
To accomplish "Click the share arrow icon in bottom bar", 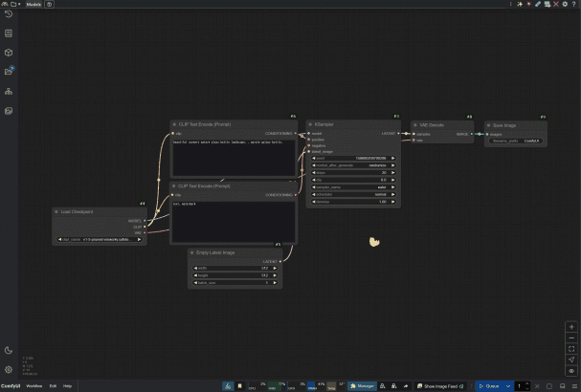I will point(406,386).
